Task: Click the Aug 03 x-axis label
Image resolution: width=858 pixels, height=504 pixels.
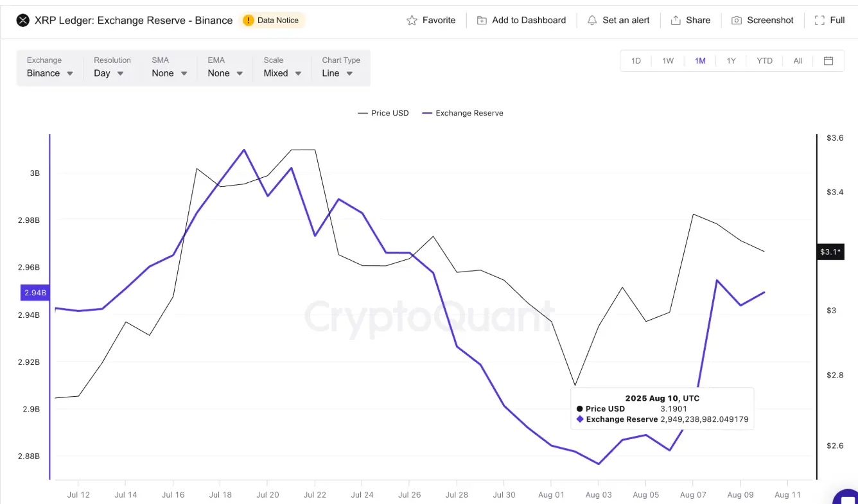Action: click(598, 495)
